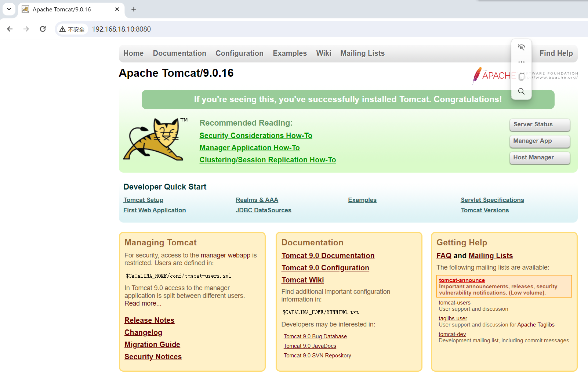Open Wiki in the navigation bar
Image resolution: width=588 pixels, height=375 pixels.
point(324,53)
